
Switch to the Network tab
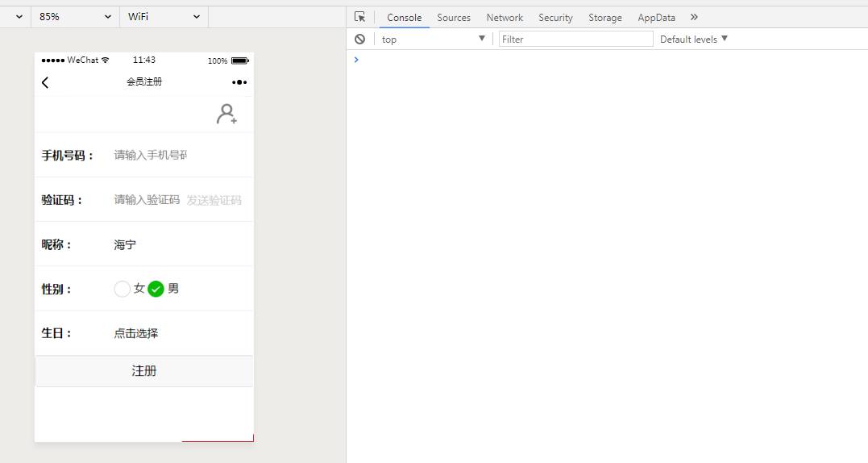(x=505, y=18)
